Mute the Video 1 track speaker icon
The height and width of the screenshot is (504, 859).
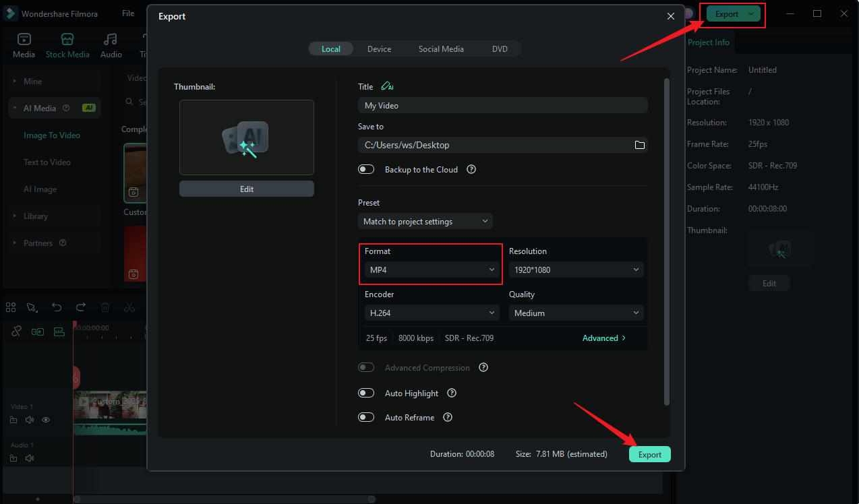[x=30, y=420]
